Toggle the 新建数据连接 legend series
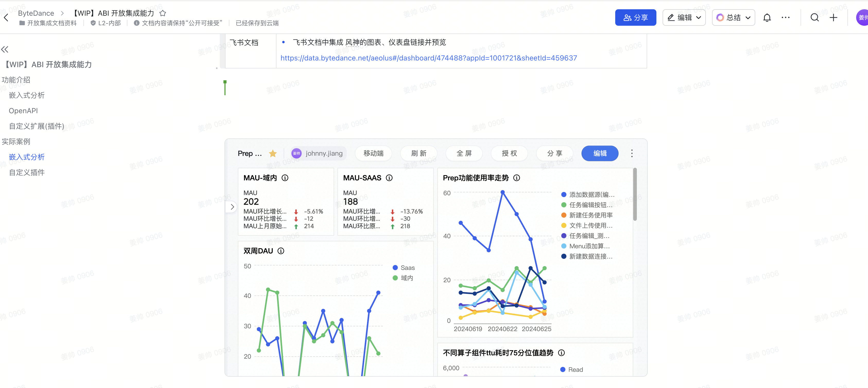868x388 pixels. point(587,256)
